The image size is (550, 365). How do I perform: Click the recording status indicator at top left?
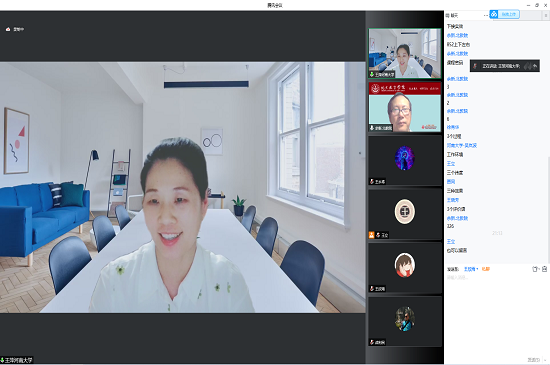pyautogui.click(x=15, y=29)
